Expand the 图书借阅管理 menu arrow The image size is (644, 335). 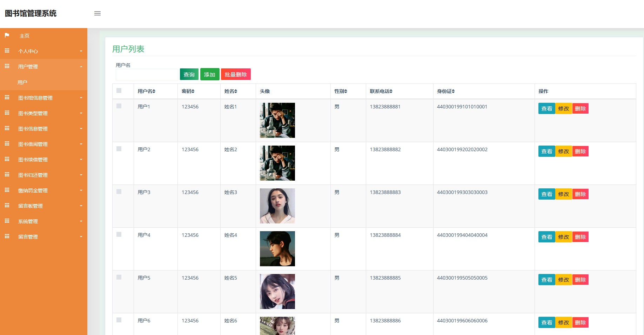(81, 144)
